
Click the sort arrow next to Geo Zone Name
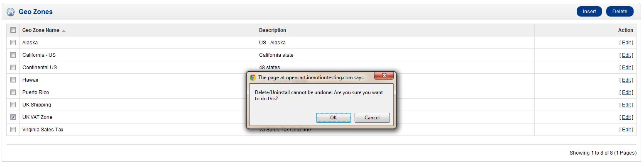tap(64, 31)
